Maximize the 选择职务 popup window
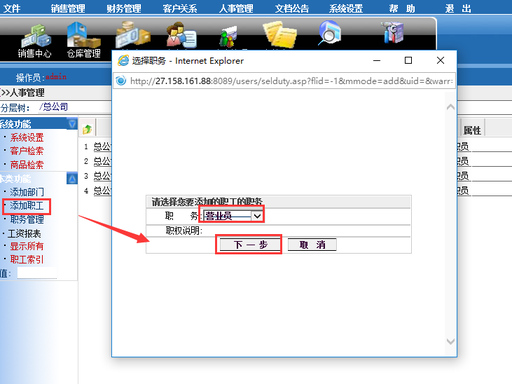512x384 pixels. click(x=408, y=60)
